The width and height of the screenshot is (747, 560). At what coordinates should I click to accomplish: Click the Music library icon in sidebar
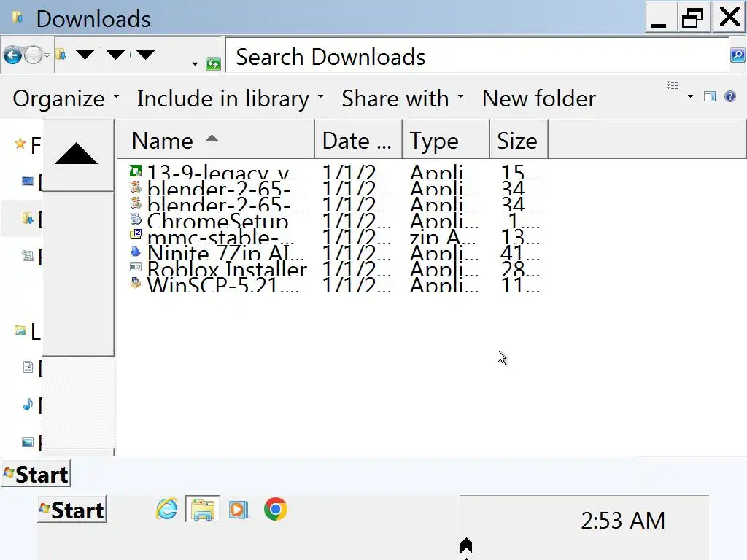[x=28, y=404]
